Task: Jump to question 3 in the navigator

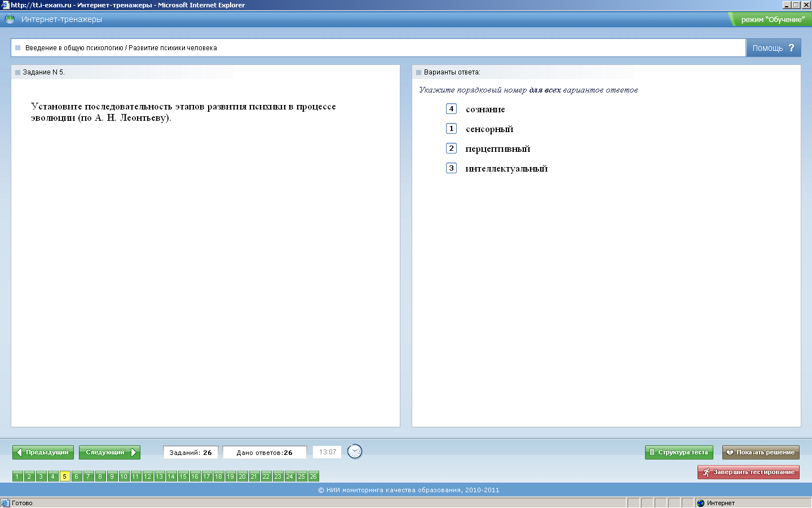Action: (x=41, y=476)
